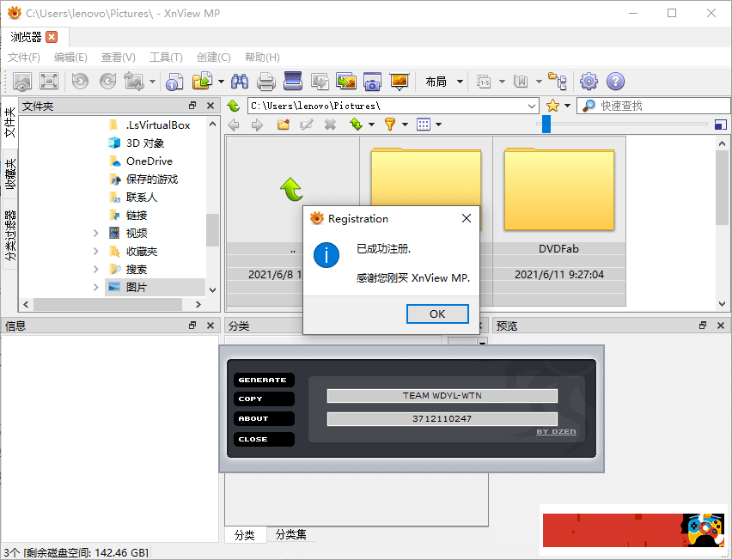Open the favorites star dropdown arrow
732x560 pixels.
(x=568, y=106)
